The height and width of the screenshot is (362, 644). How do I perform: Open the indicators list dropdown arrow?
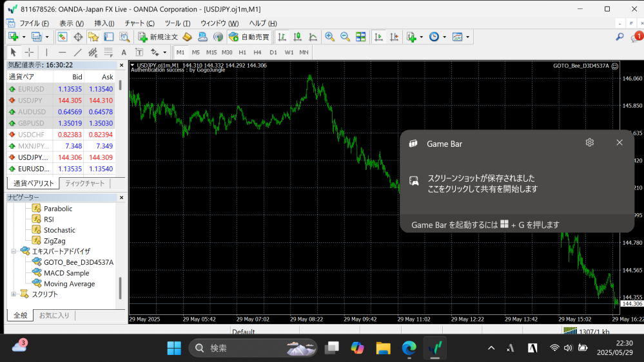click(x=422, y=37)
